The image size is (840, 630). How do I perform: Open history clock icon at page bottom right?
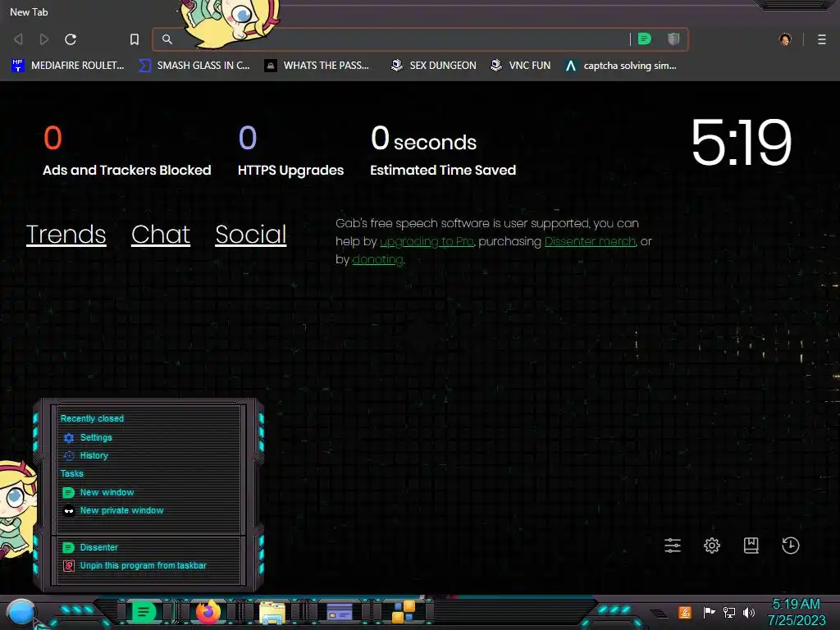coord(791,546)
